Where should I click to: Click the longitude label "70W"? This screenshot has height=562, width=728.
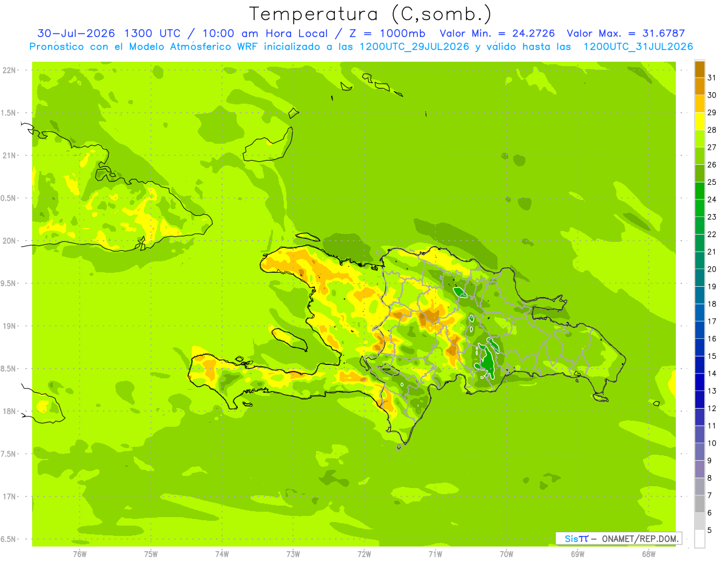point(507,554)
